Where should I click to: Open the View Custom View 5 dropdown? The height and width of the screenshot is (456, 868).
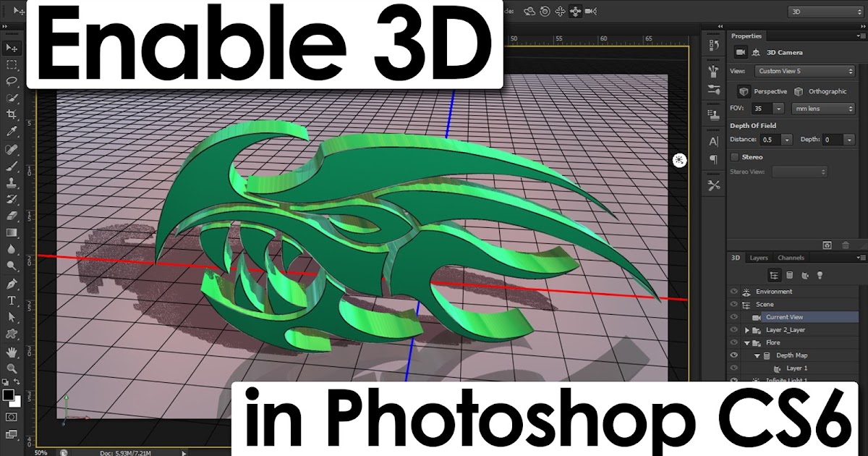pos(804,71)
